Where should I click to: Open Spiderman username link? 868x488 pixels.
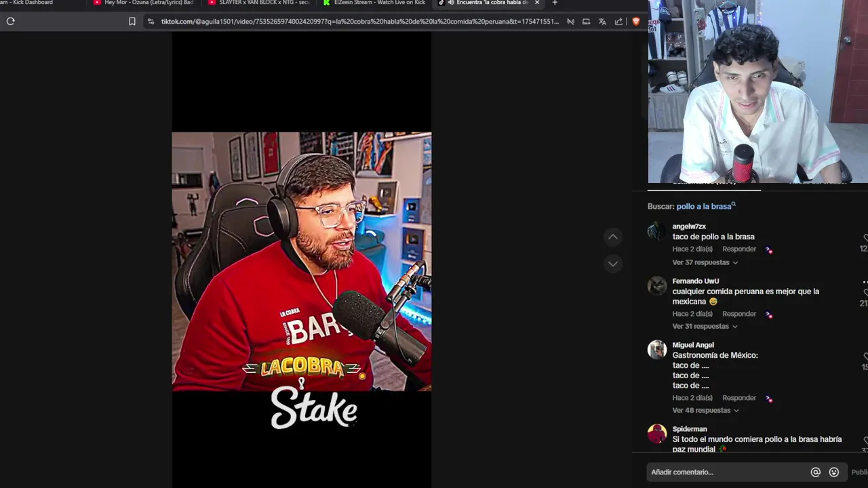[x=690, y=429]
